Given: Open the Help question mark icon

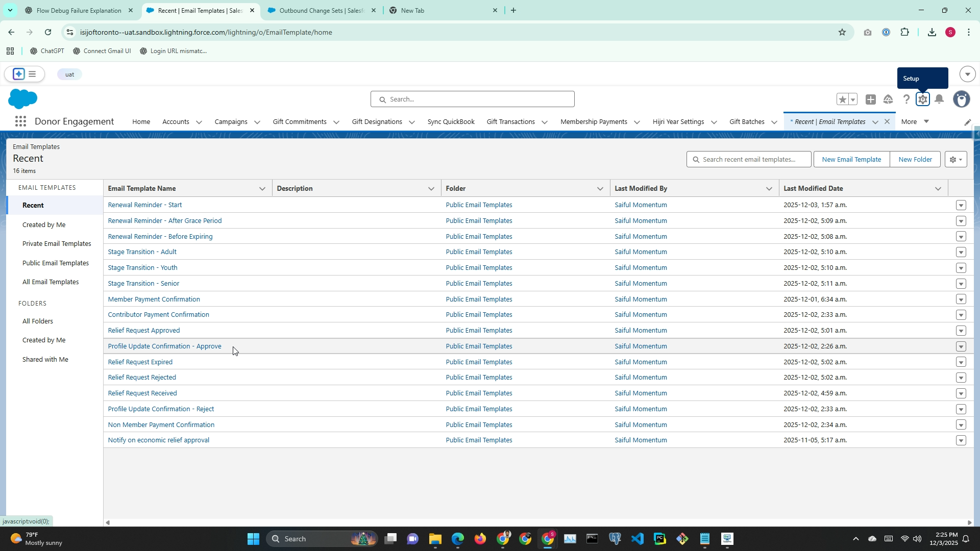Looking at the screenshot, I should coord(906,99).
